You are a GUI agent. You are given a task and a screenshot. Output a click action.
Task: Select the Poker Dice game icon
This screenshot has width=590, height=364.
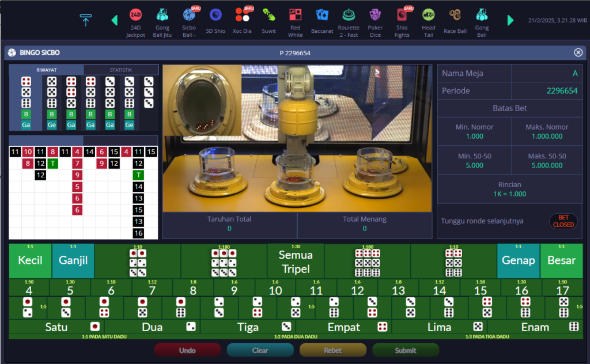click(x=375, y=22)
